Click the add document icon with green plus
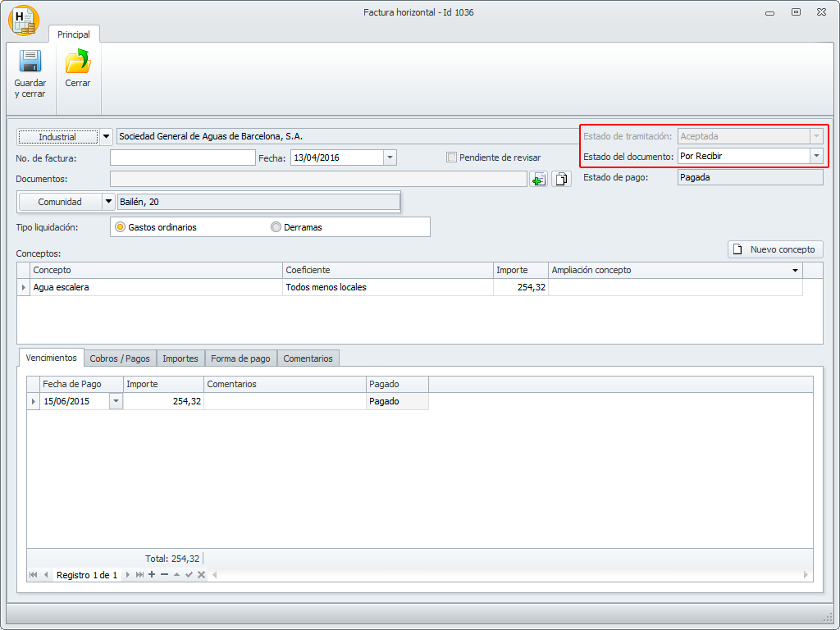 pyautogui.click(x=538, y=179)
